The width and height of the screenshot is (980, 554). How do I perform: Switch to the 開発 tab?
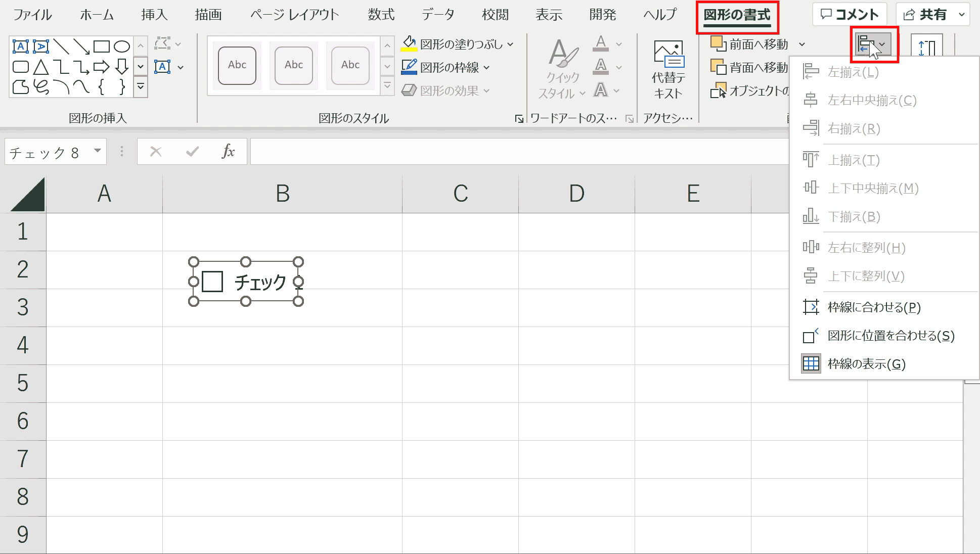[603, 15]
